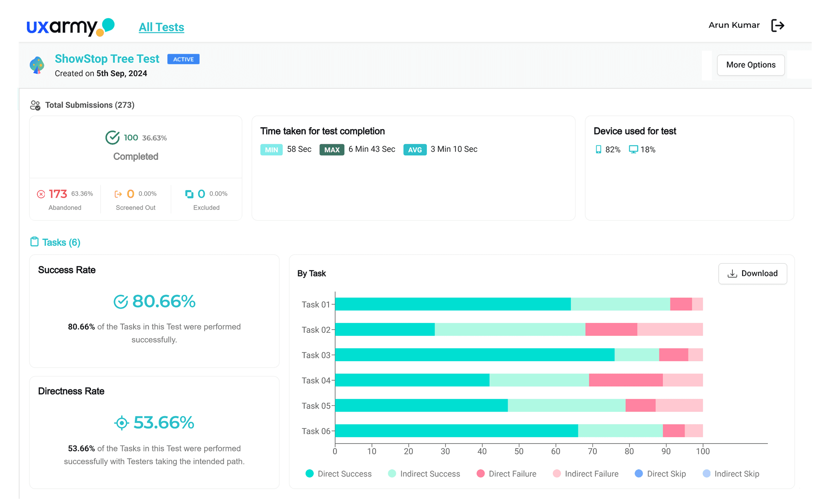Click the 6 Min 43 Sec max time
This screenshot has width=829, height=504.
[372, 149]
